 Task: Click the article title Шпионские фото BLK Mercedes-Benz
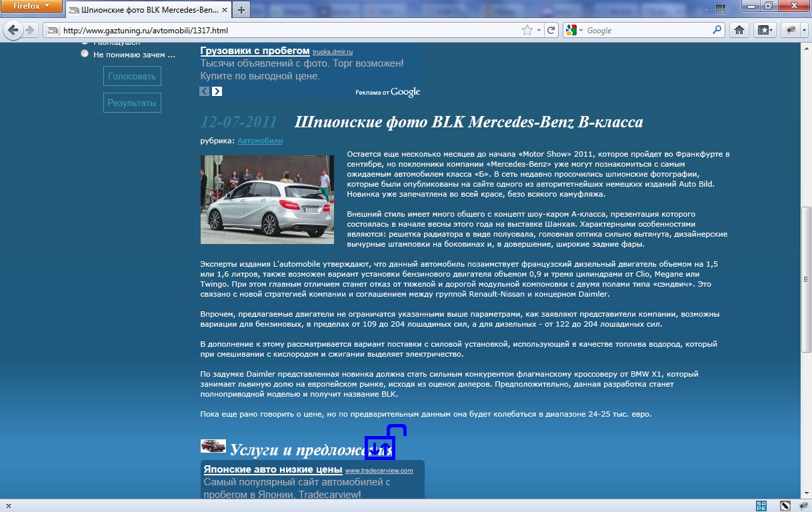click(x=469, y=122)
